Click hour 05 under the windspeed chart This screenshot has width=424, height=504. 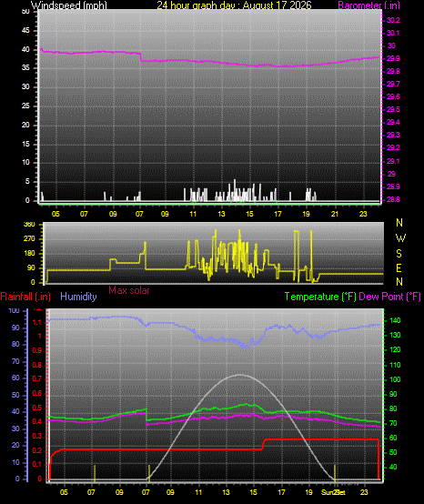(56, 214)
